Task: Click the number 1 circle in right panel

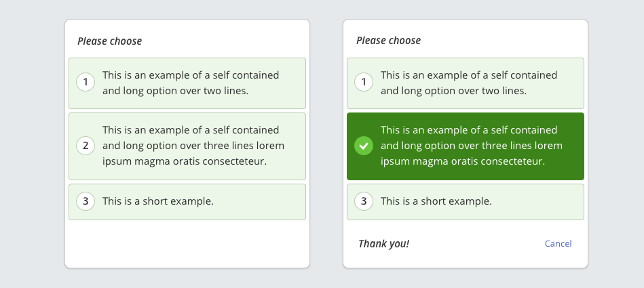Action: pyautogui.click(x=364, y=83)
